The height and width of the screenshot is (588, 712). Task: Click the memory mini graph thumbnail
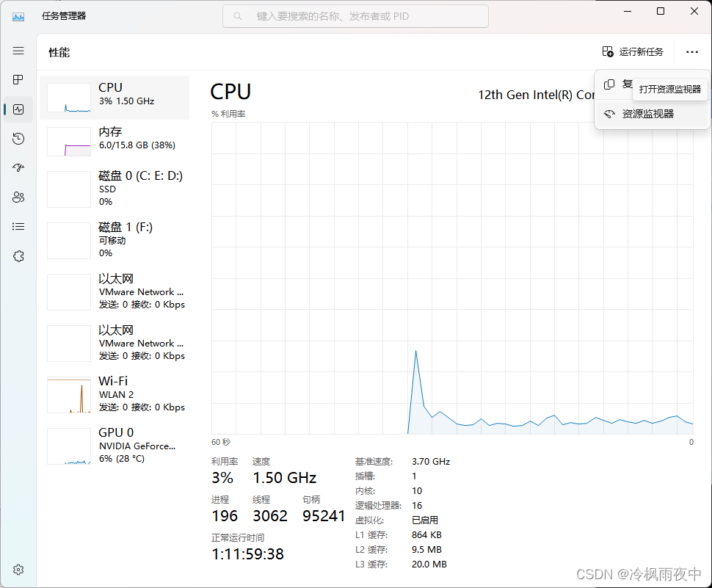click(69, 142)
